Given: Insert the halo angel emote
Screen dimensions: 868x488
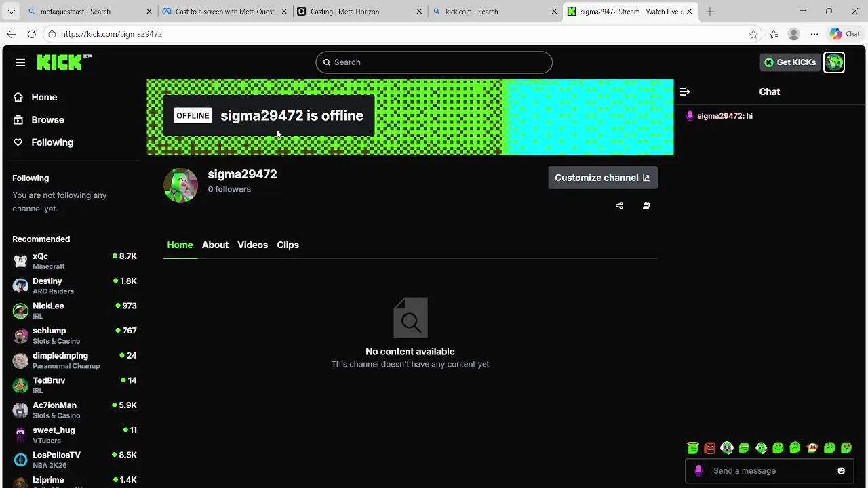Looking at the screenshot, I should (x=693, y=448).
